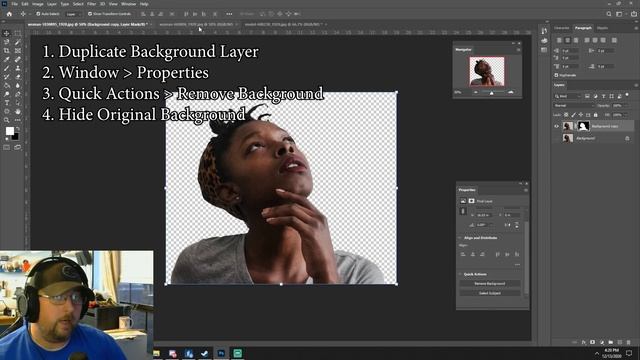Screen dimensions: 640x360
Task: Toggle Quick Mask mode icon
Action: pos(7,147)
